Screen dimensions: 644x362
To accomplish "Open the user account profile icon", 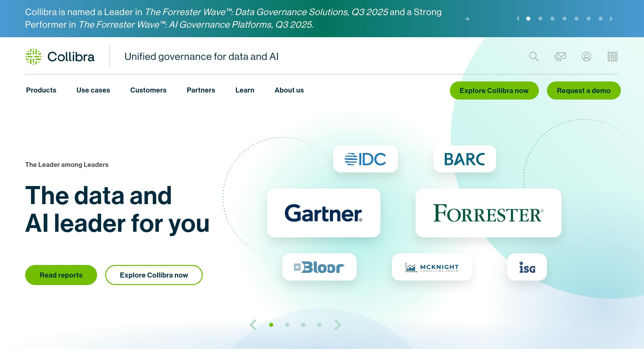I will point(586,57).
